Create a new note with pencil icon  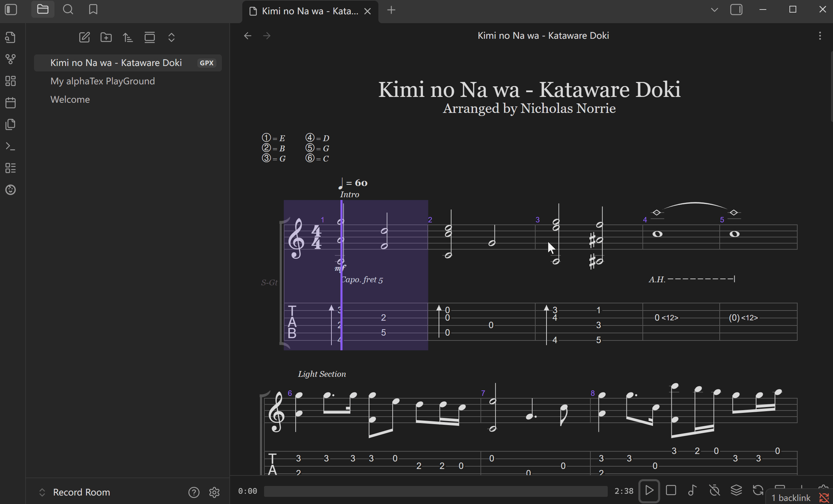click(x=84, y=37)
